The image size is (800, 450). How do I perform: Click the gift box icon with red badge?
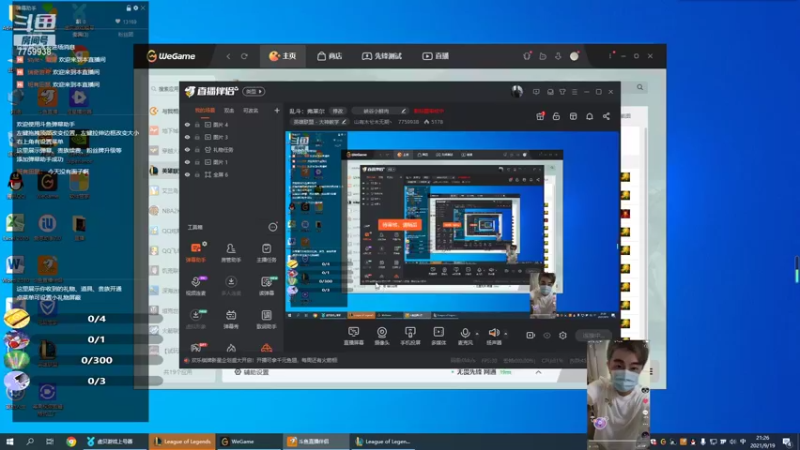click(540, 116)
